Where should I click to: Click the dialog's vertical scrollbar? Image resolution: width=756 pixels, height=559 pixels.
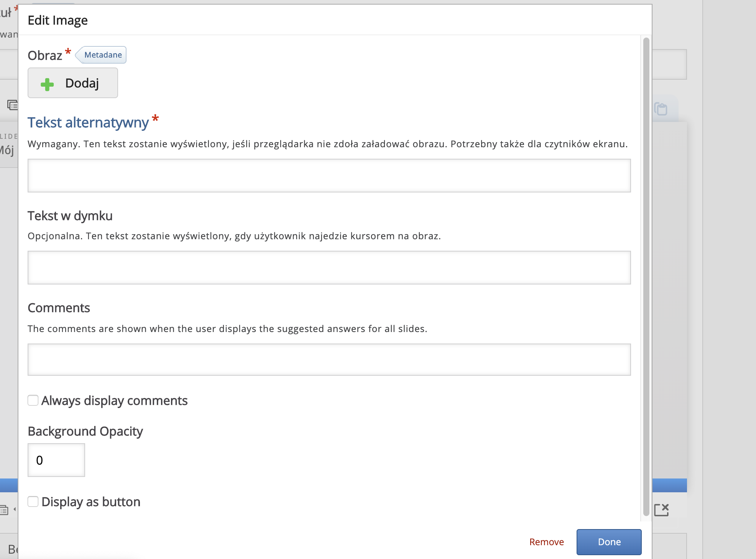pos(646,276)
